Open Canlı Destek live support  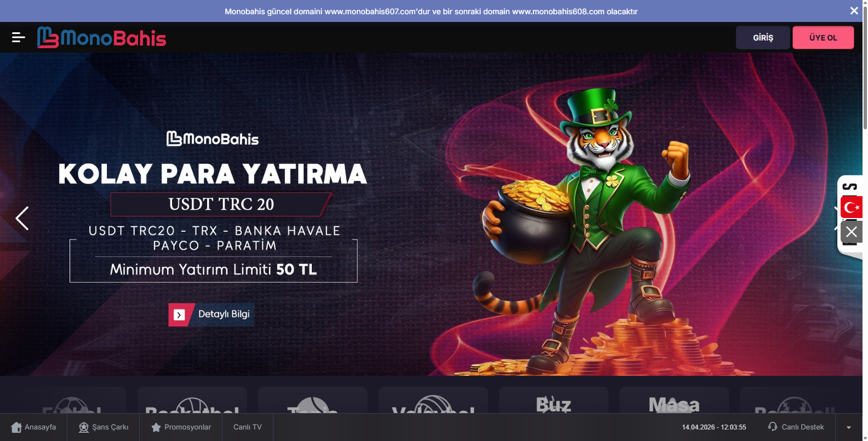click(796, 427)
